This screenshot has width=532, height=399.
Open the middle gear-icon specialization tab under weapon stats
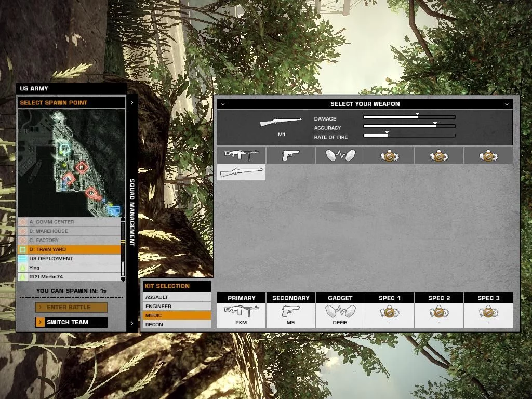tap(439, 155)
